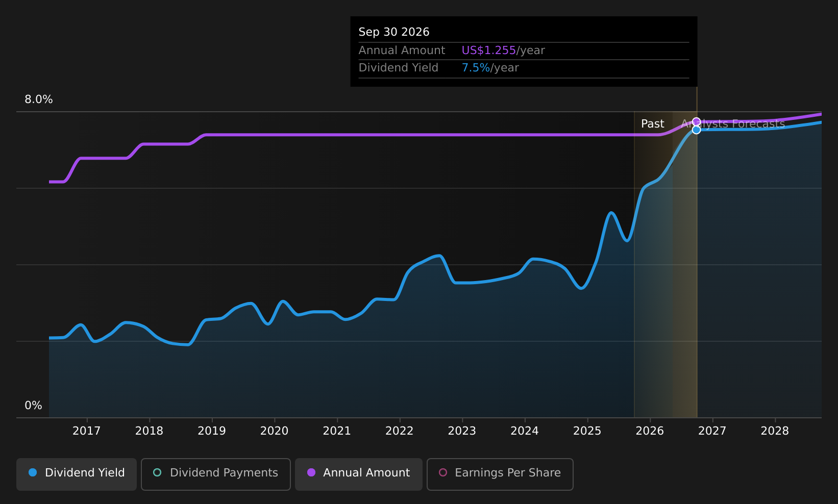Screen dimensions: 838x504
Task: Toggle the Dividend Payments series
Action: (215, 474)
